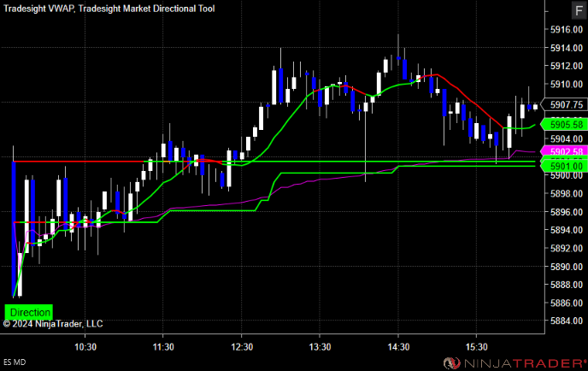Click the 11:30 time axis label
The image size is (588, 371).
click(x=163, y=347)
